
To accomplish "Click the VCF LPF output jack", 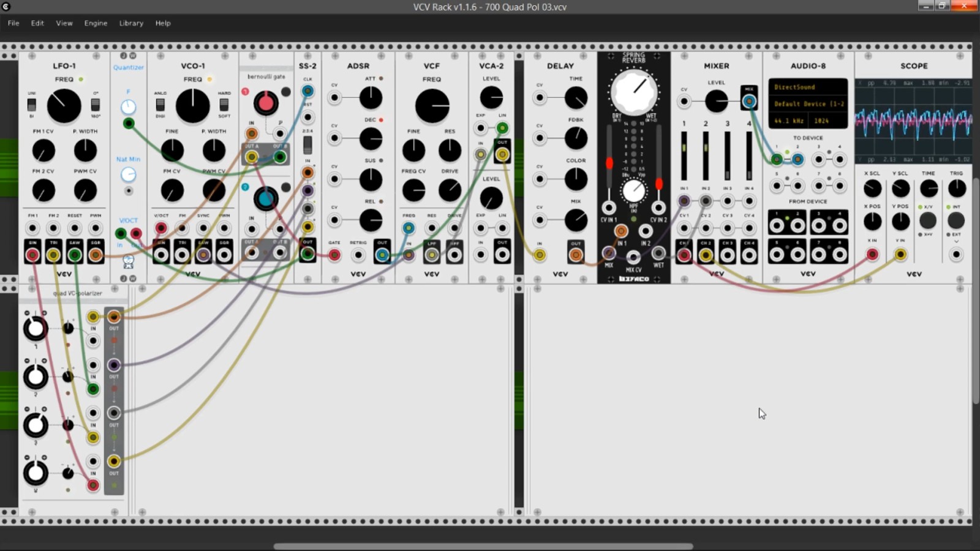I will (x=432, y=255).
